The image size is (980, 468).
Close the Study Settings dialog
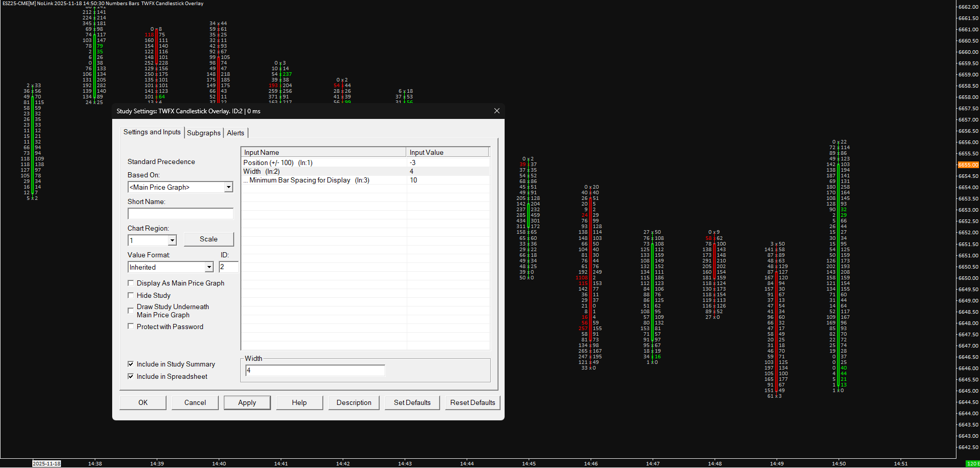[x=496, y=111]
